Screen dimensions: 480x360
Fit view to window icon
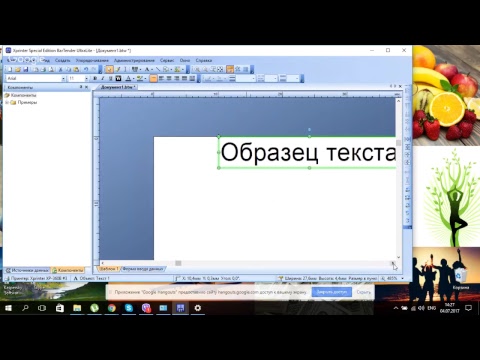(x=220, y=69)
